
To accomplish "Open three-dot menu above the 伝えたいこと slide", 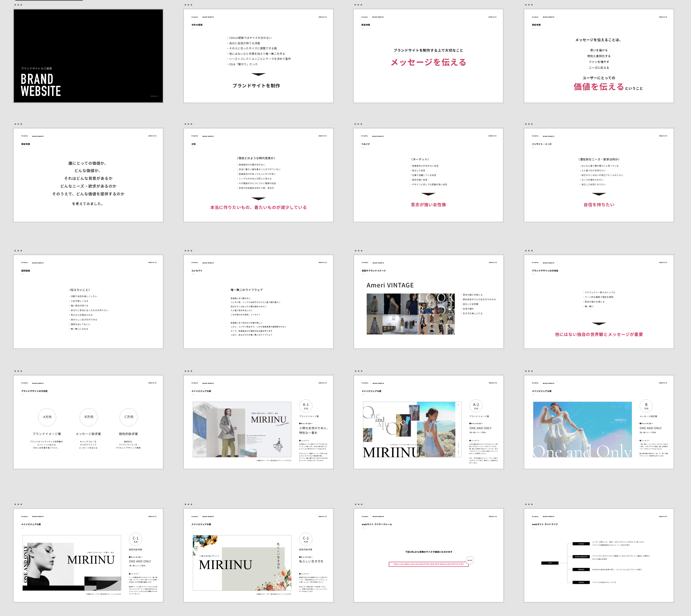I will [18, 251].
